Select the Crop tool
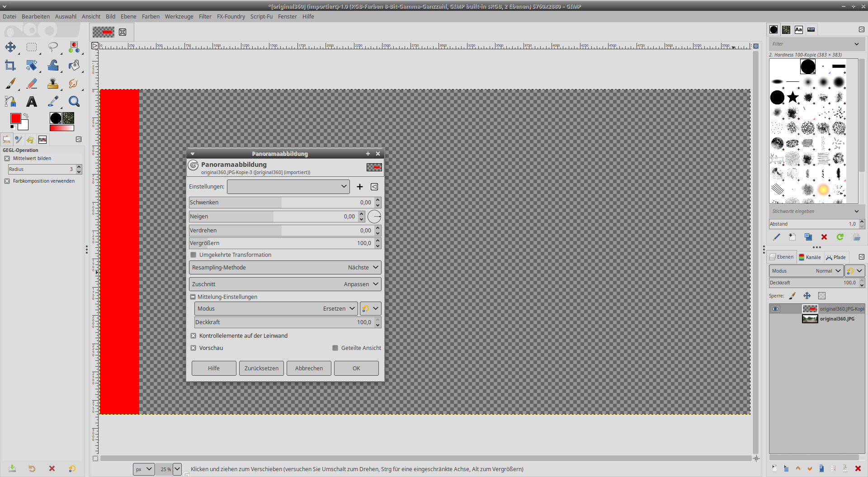The height and width of the screenshot is (477, 868). [10, 66]
